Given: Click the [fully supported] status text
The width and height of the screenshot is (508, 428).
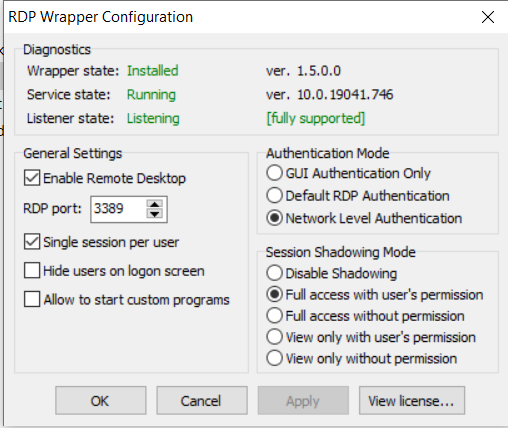Looking at the screenshot, I should tap(316, 118).
